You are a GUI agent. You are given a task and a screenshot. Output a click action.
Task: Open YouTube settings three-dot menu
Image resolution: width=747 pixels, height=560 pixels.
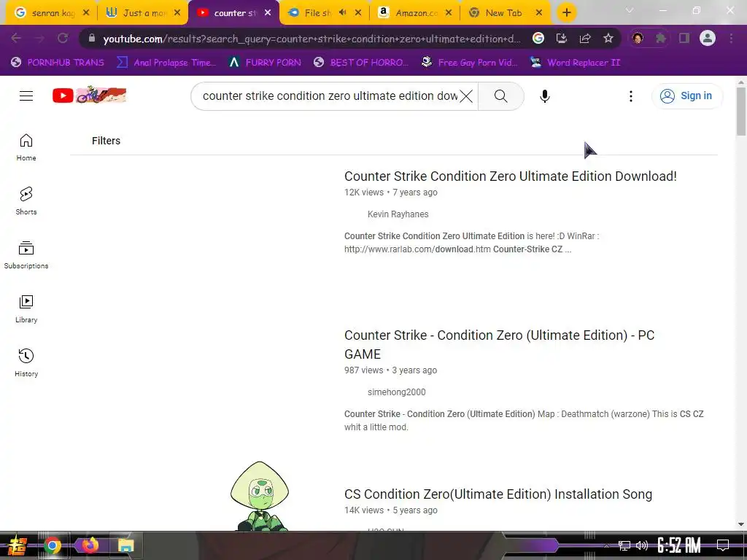[x=631, y=96]
